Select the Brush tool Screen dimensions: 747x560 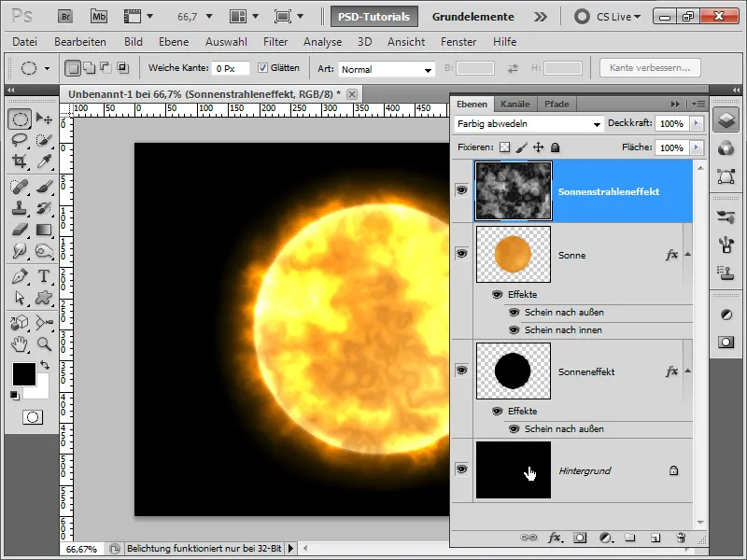click(x=44, y=187)
